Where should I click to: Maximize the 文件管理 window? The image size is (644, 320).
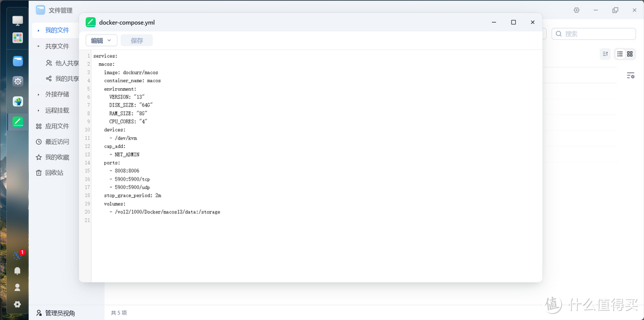[x=615, y=10]
